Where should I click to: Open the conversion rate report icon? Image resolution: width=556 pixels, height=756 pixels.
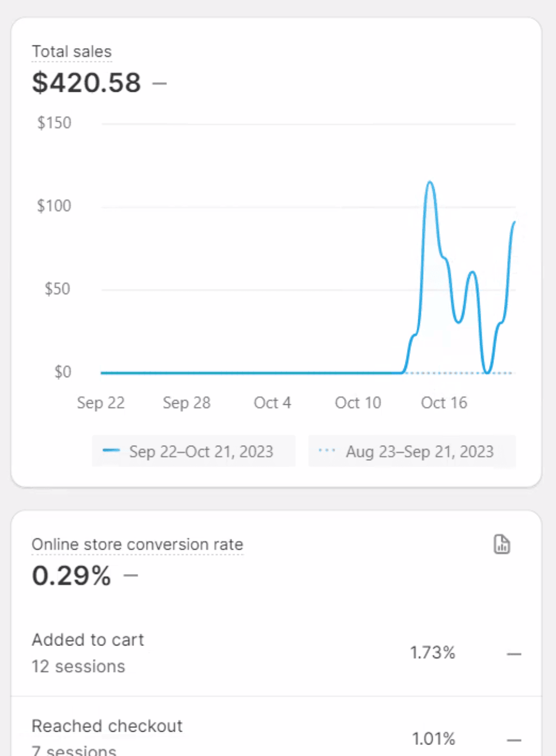pyautogui.click(x=501, y=544)
